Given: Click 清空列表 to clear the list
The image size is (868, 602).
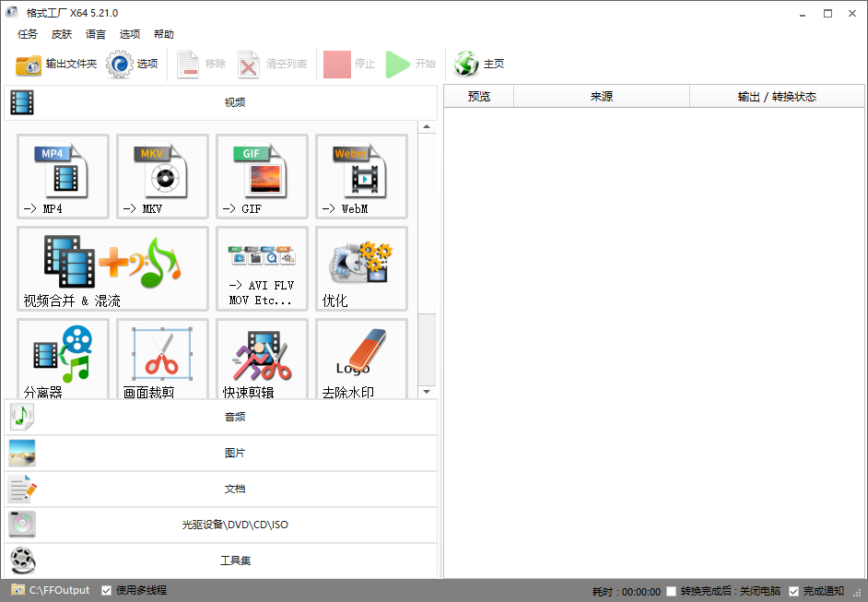Looking at the screenshot, I should tap(273, 65).
